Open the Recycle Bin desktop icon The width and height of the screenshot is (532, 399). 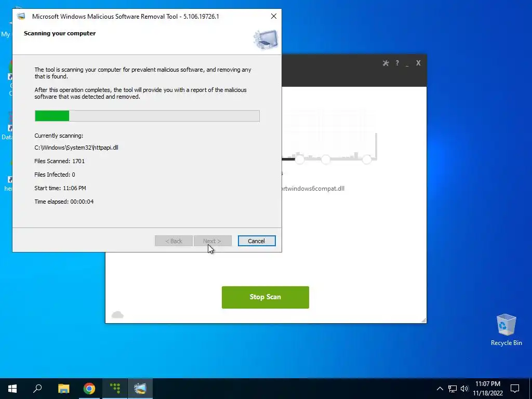tap(506, 329)
